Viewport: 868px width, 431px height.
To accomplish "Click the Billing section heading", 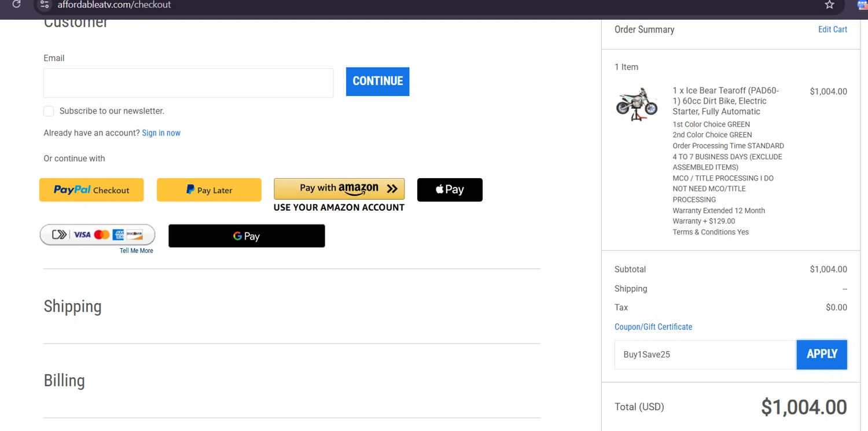I will [x=64, y=381].
